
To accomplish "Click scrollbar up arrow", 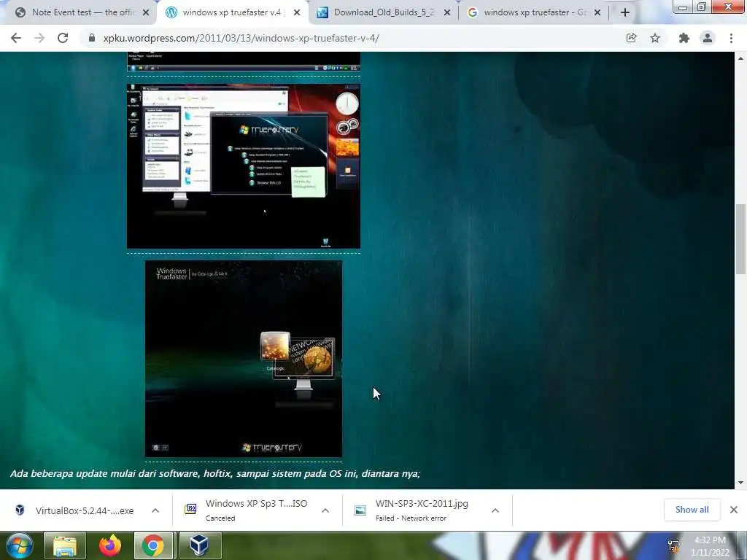I will pos(740,58).
